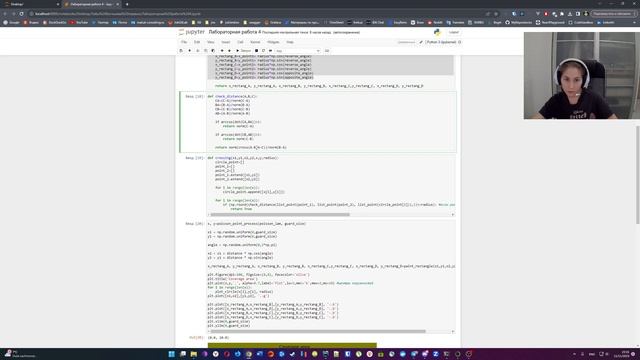The height and width of the screenshot is (360, 640).
Task: Save the notebook with the save icon
Action: pyautogui.click(x=181, y=51)
